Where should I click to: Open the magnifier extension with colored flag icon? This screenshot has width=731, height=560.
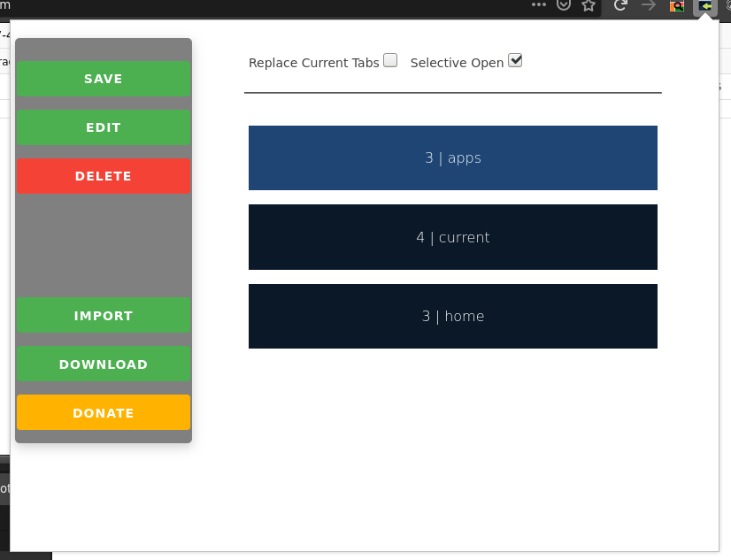click(x=676, y=6)
